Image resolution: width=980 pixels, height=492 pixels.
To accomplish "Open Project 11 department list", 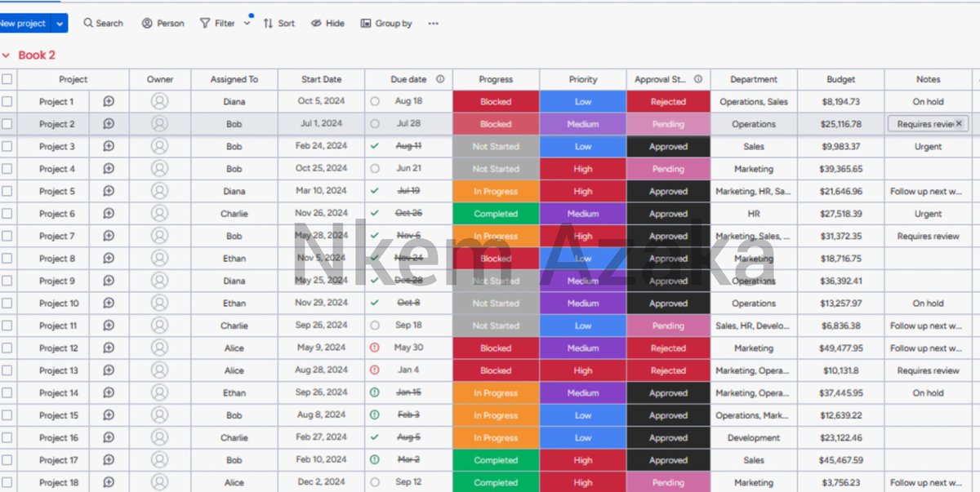I will [x=754, y=326].
